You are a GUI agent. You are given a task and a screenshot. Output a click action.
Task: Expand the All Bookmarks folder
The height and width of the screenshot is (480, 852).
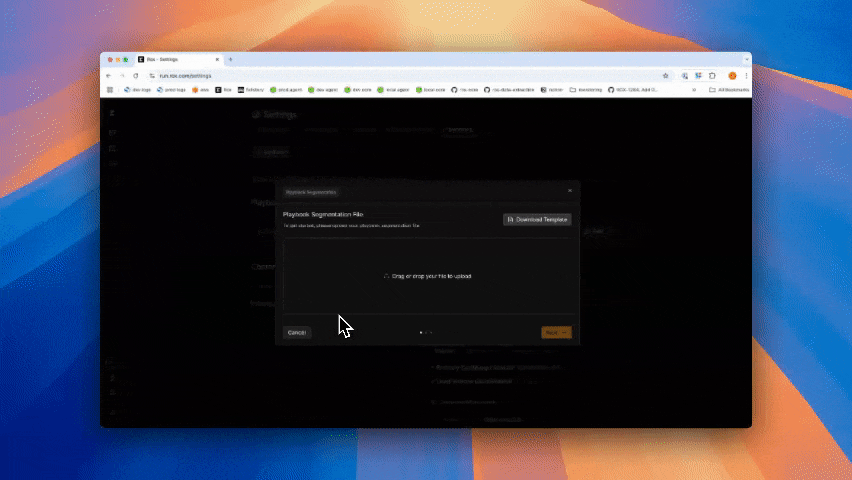click(726, 89)
